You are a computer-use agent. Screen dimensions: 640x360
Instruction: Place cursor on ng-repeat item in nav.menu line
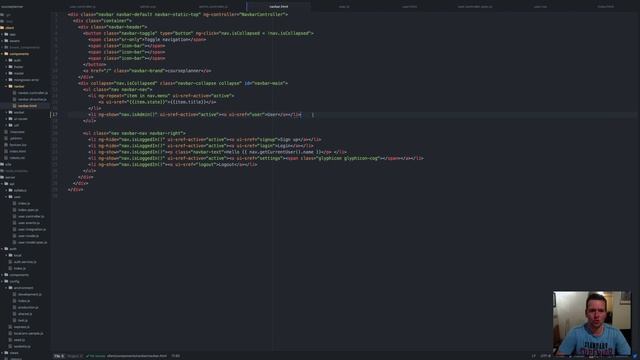(x=161, y=96)
